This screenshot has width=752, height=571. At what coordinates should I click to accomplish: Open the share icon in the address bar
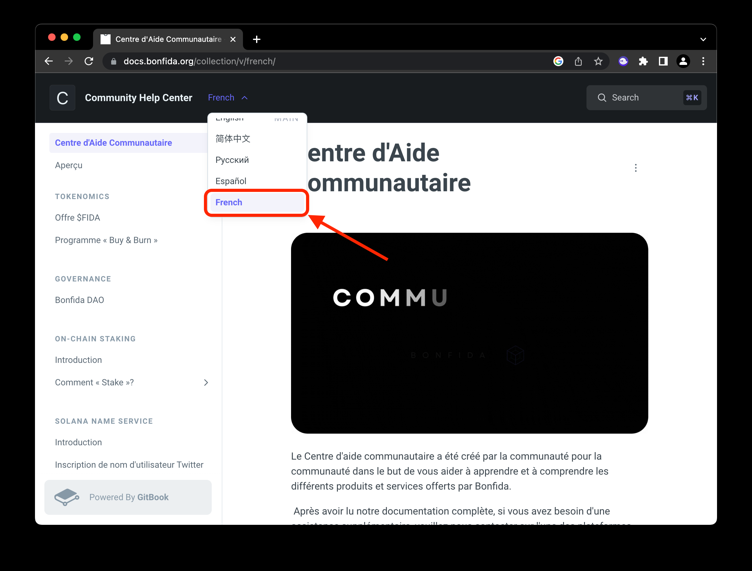pos(578,61)
